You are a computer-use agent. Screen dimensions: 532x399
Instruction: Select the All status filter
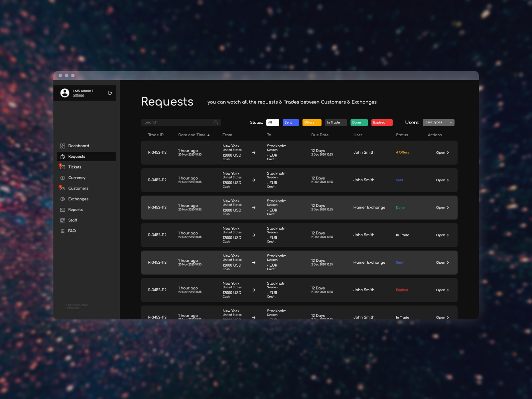click(x=272, y=122)
